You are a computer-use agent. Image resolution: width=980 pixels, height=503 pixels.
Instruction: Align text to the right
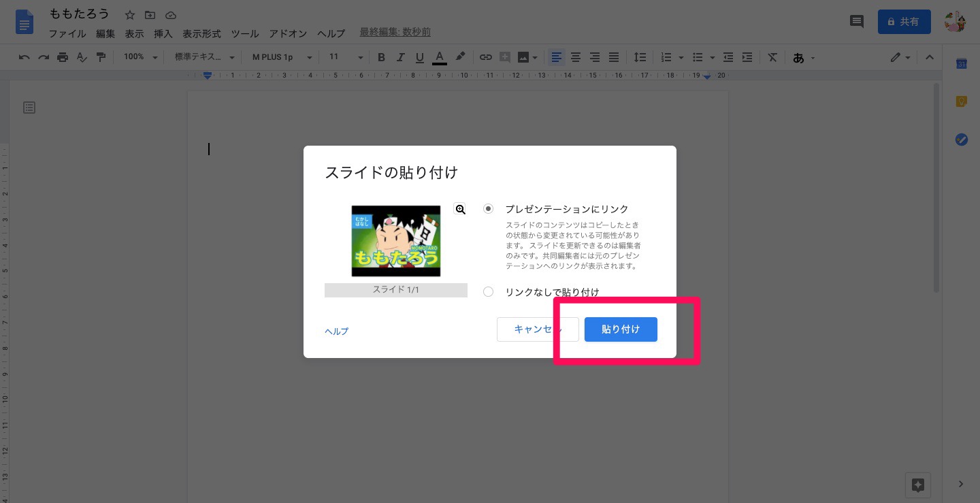[595, 57]
